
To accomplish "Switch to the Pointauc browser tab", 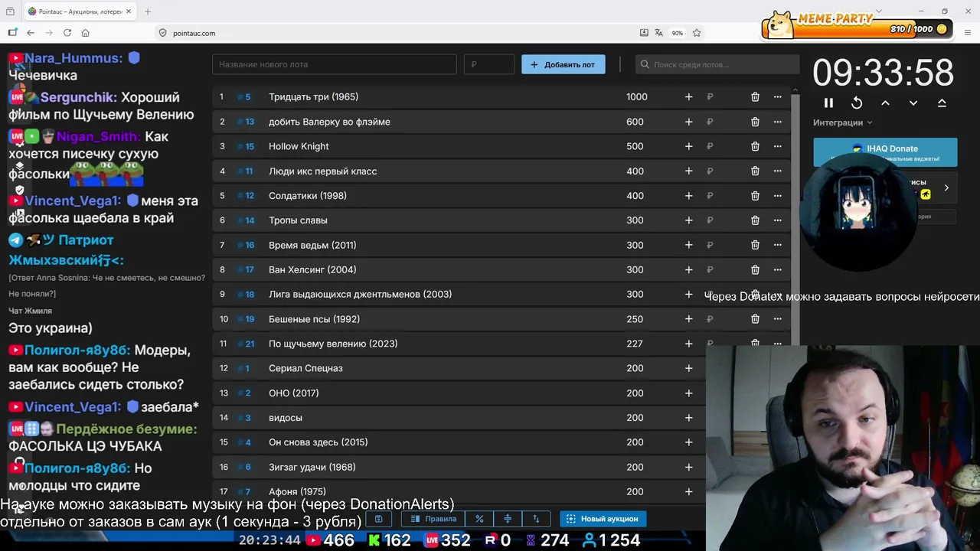I will pyautogui.click(x=79, y=11).
